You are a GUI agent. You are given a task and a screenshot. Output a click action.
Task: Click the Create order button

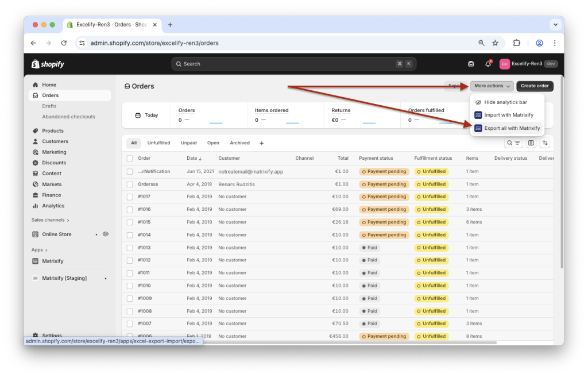click(x=534, y=86)
